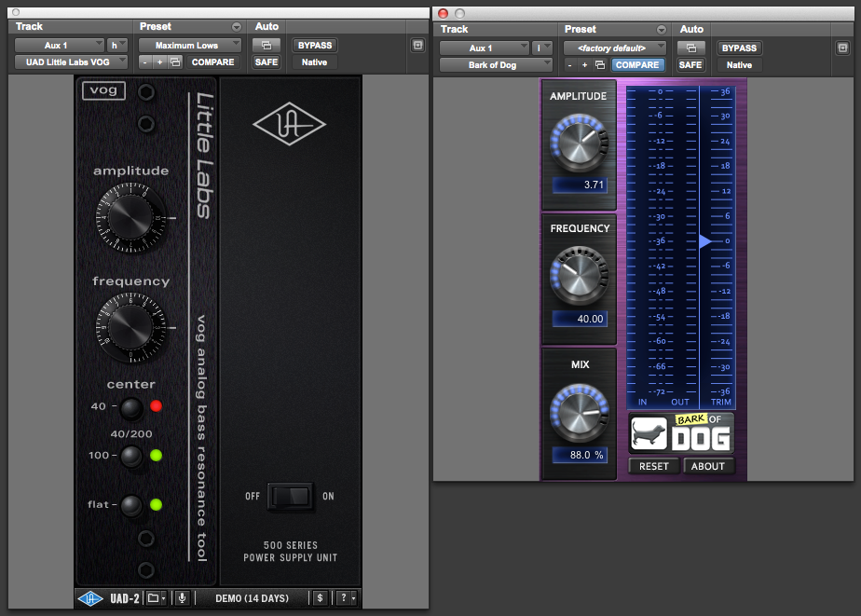Viewport: 861px width, 616px height.
Task: Click the VOG frequency knob
Action: 130,328
